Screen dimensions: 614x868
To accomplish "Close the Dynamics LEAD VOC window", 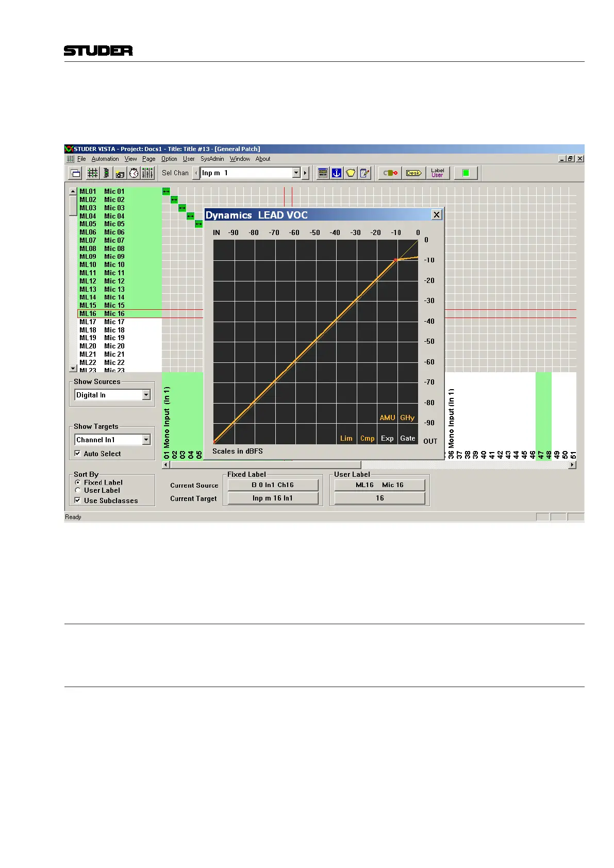I will tap(437, 215).
